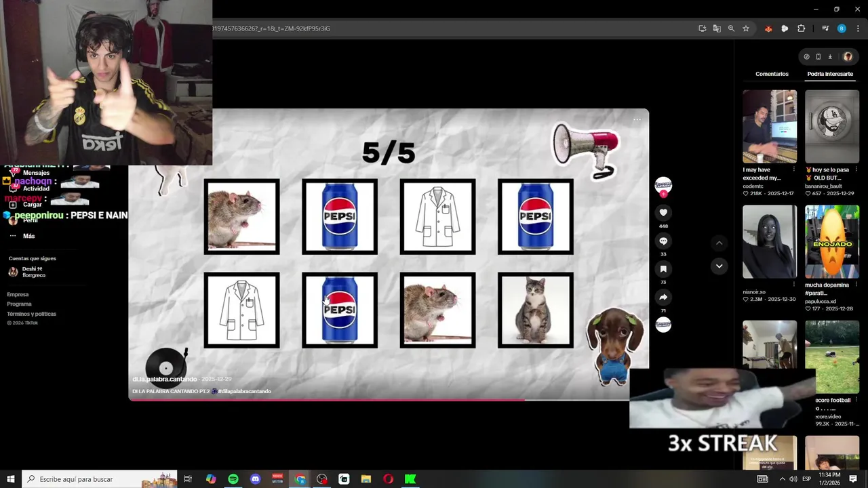Open the 'I may have exceeded my...' video
The width and height of the screenshot is (868, 488).
[770, 127]
